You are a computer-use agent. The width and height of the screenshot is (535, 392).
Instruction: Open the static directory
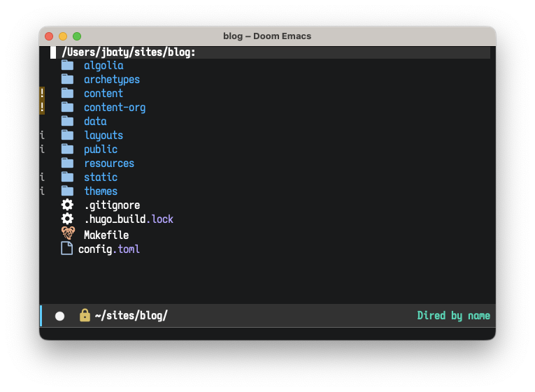[x=101, y=177]
